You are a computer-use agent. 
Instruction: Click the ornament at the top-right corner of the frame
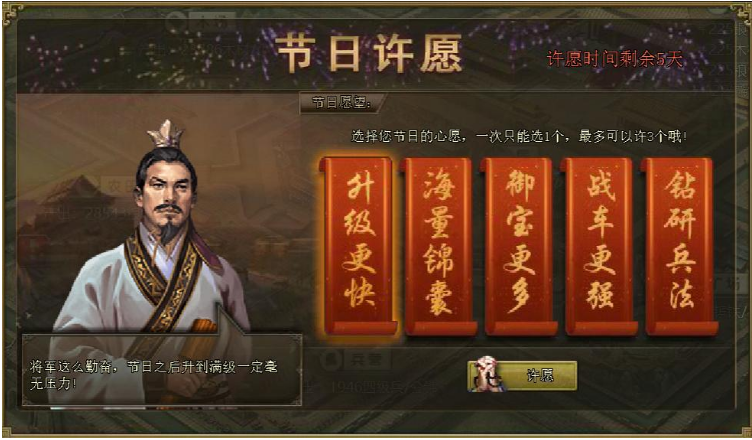coord(739,13)
